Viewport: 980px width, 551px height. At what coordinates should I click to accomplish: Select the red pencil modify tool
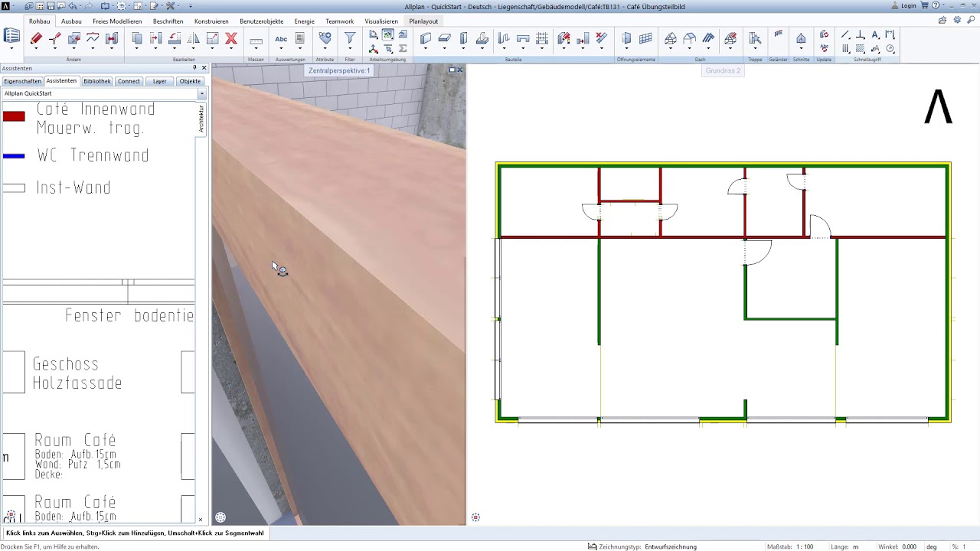tap(36, 38)
